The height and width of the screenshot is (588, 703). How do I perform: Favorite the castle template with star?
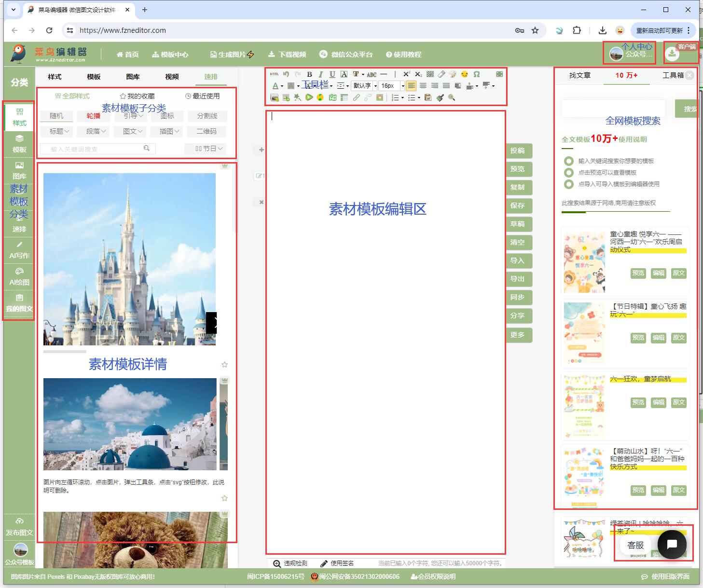[x=224, y=365]
